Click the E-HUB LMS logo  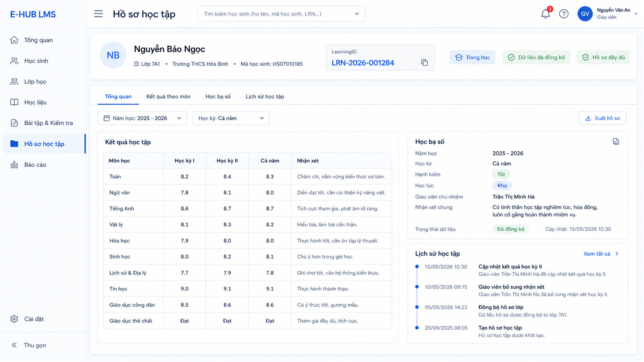(33, 14)
